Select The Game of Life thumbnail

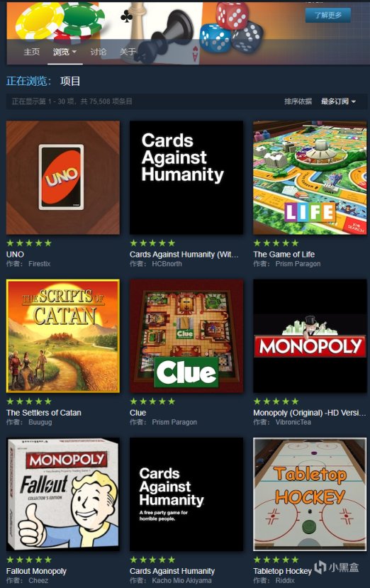coord(310,177)
